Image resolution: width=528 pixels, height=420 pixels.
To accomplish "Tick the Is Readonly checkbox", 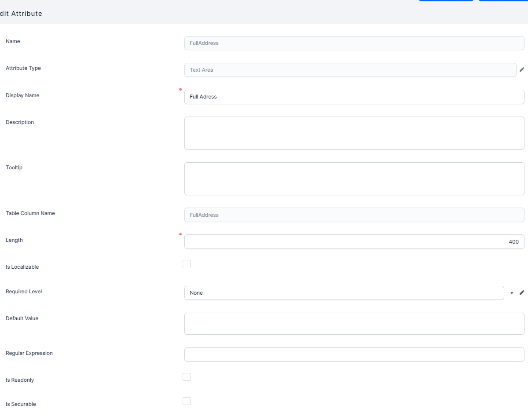I will 187,377.
